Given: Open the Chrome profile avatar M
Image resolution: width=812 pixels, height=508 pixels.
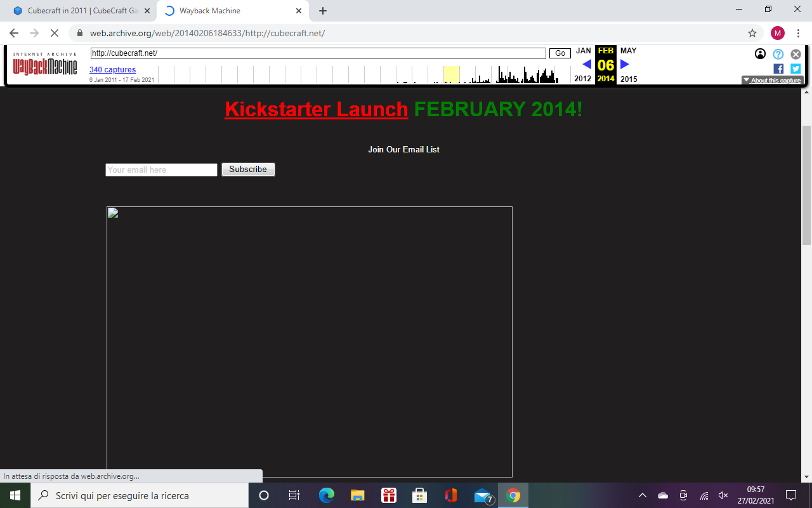Looking at the screenshot, I should coord(778,33).
